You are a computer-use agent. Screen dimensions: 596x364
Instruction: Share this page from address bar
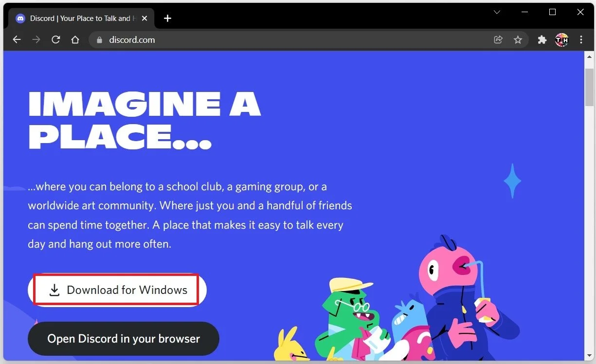tap(498, 40)
